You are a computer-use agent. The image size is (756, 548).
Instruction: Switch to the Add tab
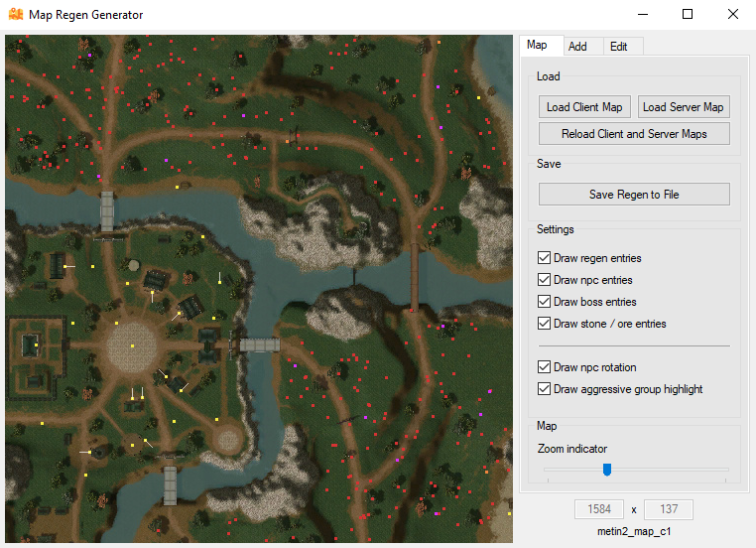coord(577,47)
